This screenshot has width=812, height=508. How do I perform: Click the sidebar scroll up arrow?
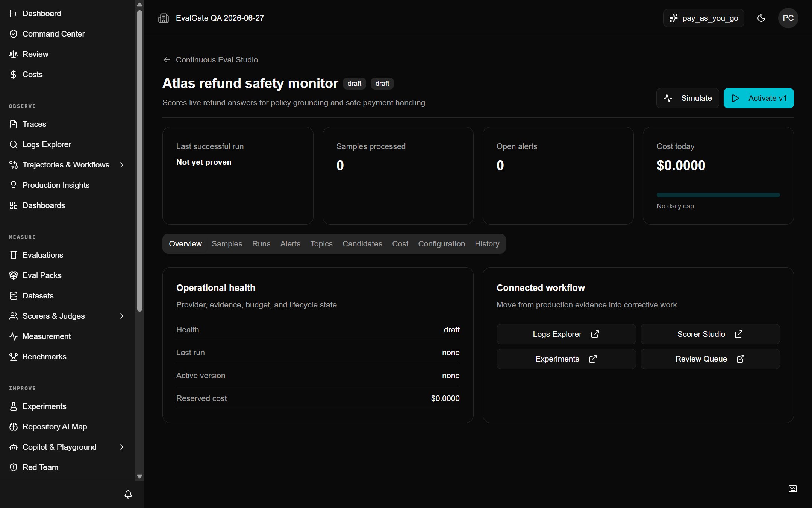140,5
